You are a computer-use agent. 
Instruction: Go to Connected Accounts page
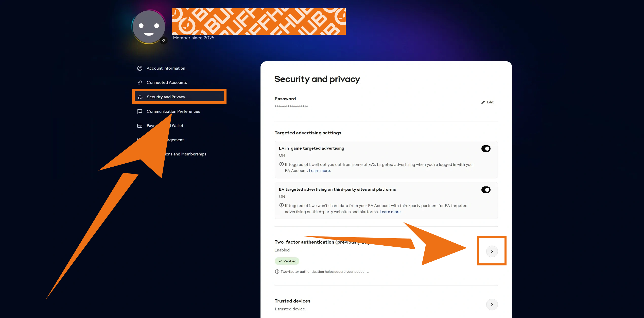point(167,83)
